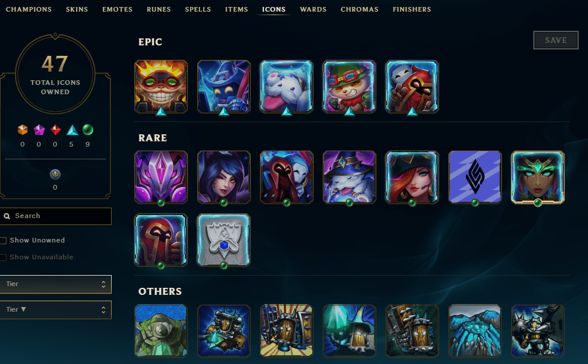Select the Ziggs epic summoner icon
The height and width of the screenshot is (364, 588).
pos(161,87)
